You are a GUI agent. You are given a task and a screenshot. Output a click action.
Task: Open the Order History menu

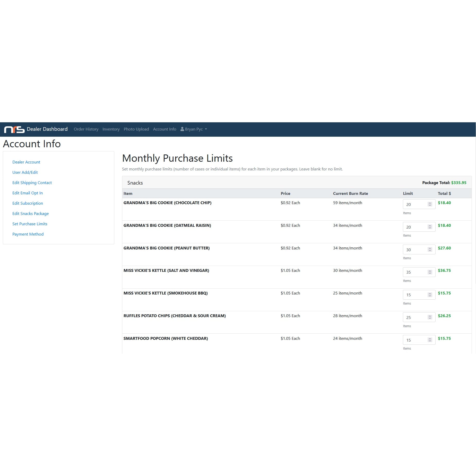coord(86,129)
